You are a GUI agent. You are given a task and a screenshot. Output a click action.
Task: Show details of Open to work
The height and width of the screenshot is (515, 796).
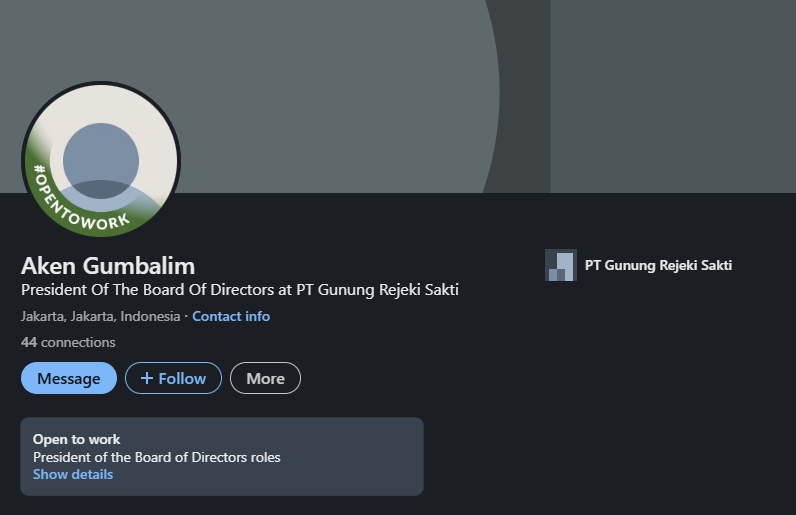[73, 474]
